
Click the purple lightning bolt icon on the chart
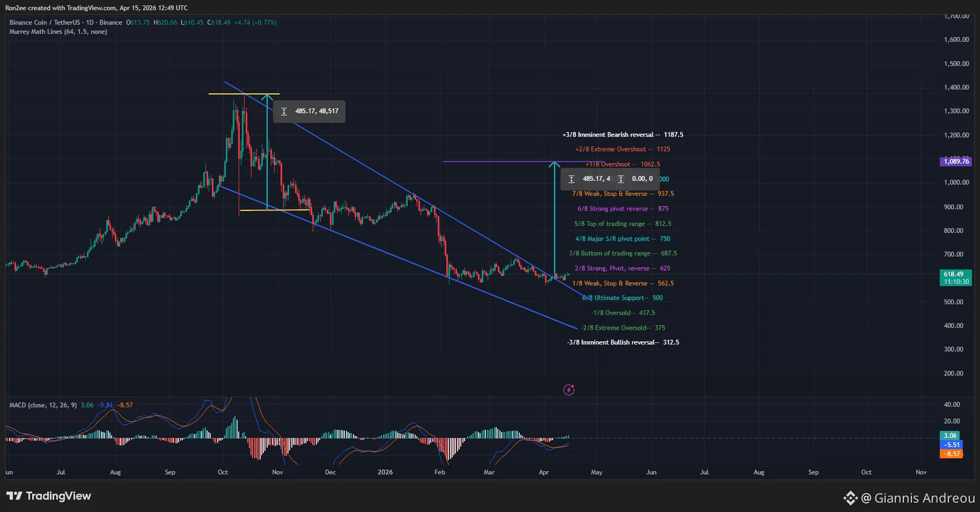click(x=569, y=390)
